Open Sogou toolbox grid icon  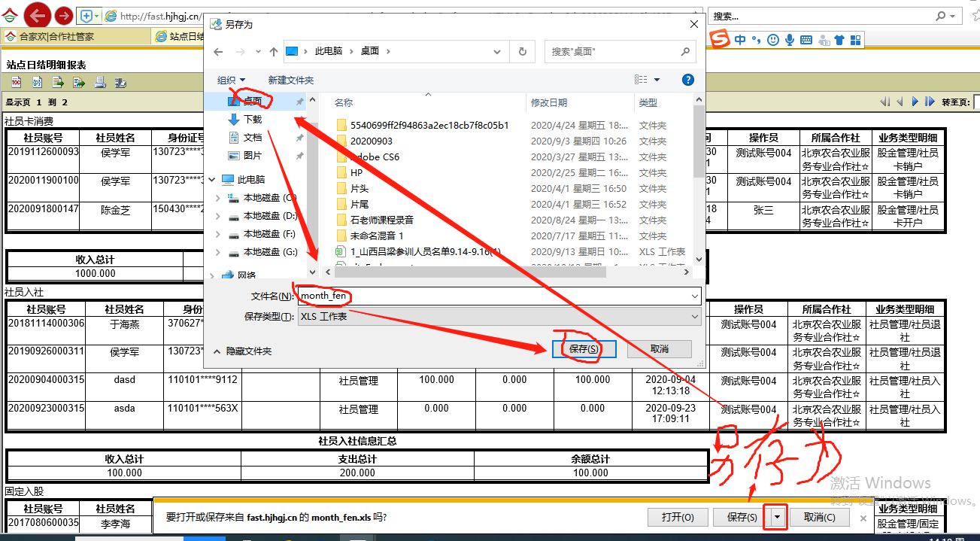pos(856,39)
